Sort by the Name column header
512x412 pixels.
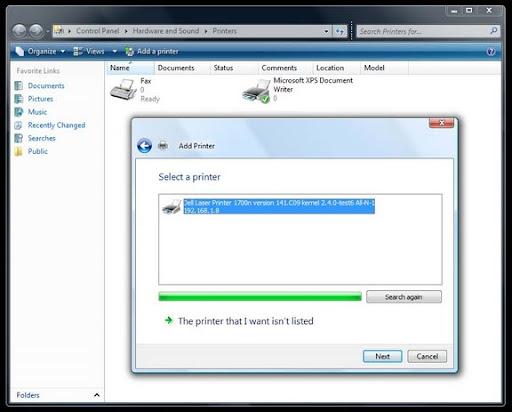[x=130, y=68]
